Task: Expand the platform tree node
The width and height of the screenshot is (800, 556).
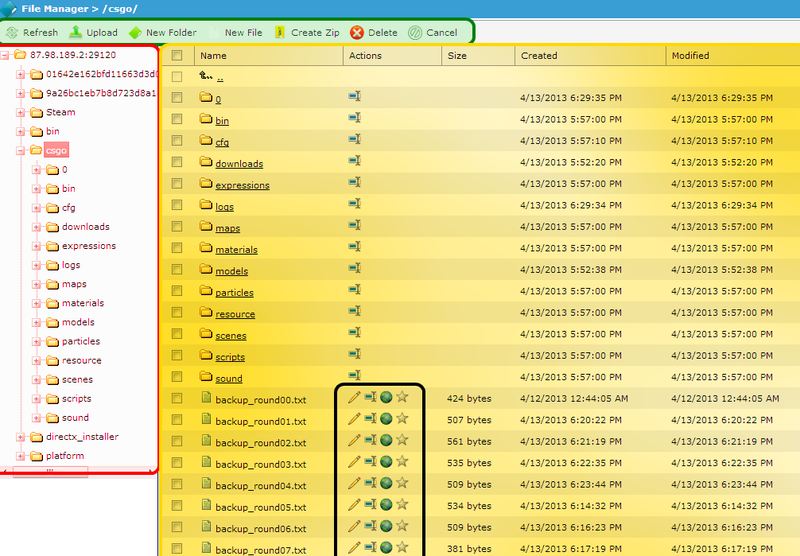Action: click(20, 456)
